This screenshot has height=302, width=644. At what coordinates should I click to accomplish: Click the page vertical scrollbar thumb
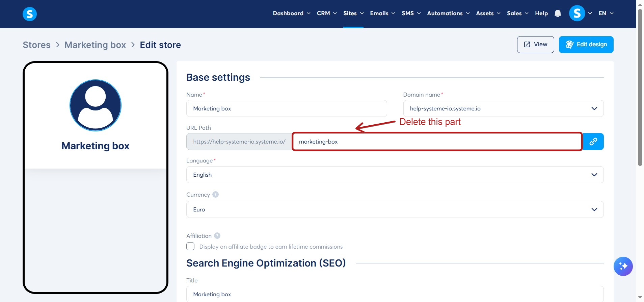click(x=640, y=87)
